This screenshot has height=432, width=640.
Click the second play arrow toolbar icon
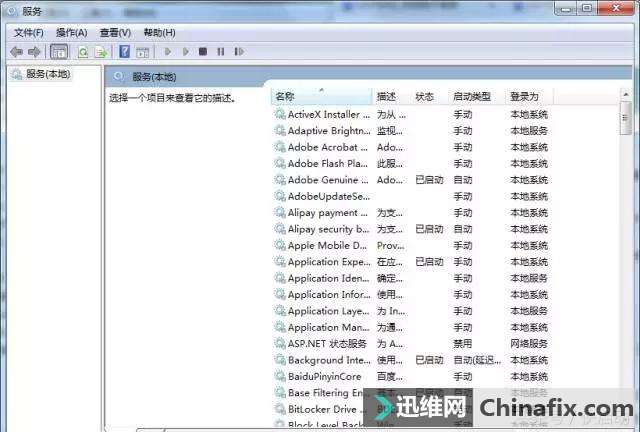tap(186, 51)
